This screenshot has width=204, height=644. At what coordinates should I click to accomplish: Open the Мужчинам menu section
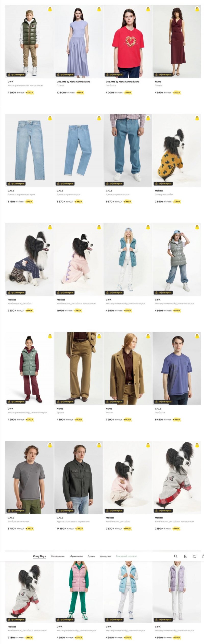76,556
